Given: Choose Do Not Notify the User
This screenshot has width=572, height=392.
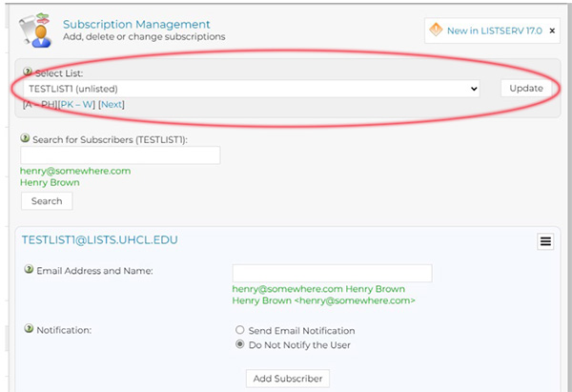Looking at the screenshot, I should click(x=239, y=345).
